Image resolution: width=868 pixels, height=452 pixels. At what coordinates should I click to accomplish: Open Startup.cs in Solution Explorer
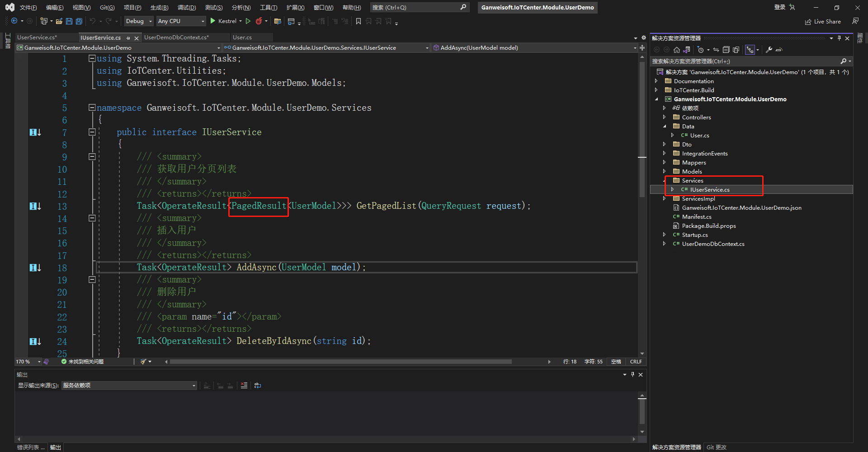pos(695,235)
